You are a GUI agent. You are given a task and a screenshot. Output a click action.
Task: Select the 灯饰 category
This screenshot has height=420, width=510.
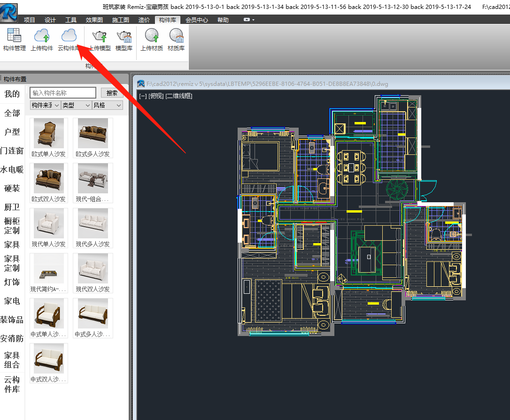tap(12, 282)
